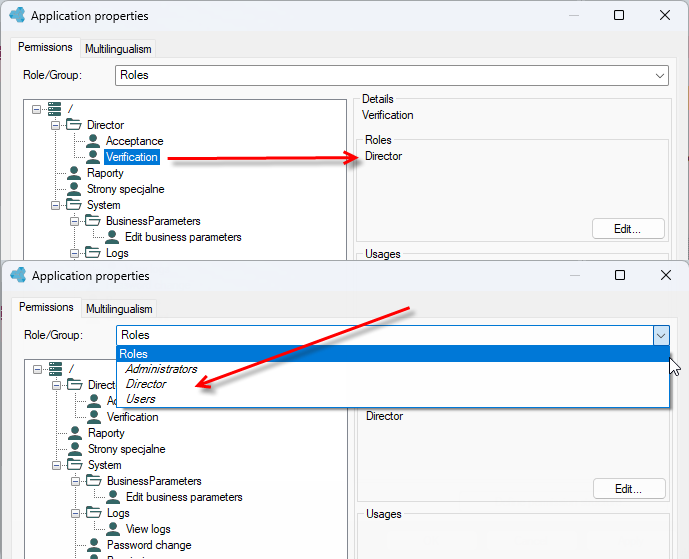689x559 pixels.
Task: Click the root server icon in lower window tree
Action: 55,369
